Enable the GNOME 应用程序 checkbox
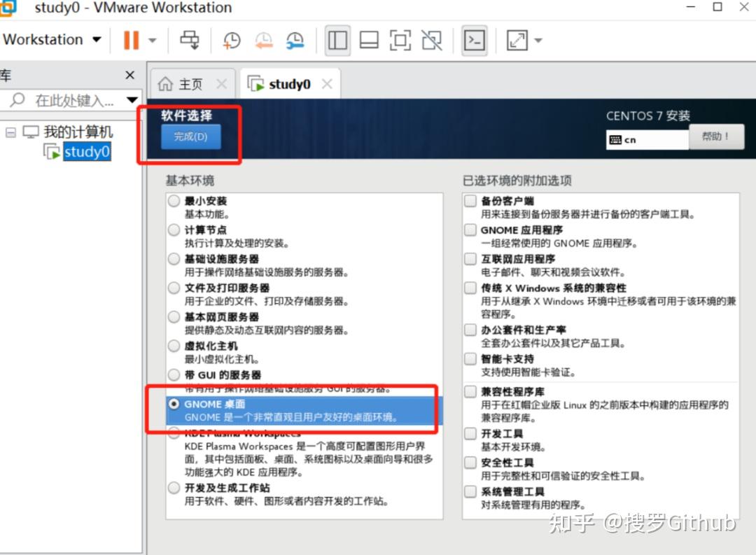This screenshot has height=555, width=756. 470,230
